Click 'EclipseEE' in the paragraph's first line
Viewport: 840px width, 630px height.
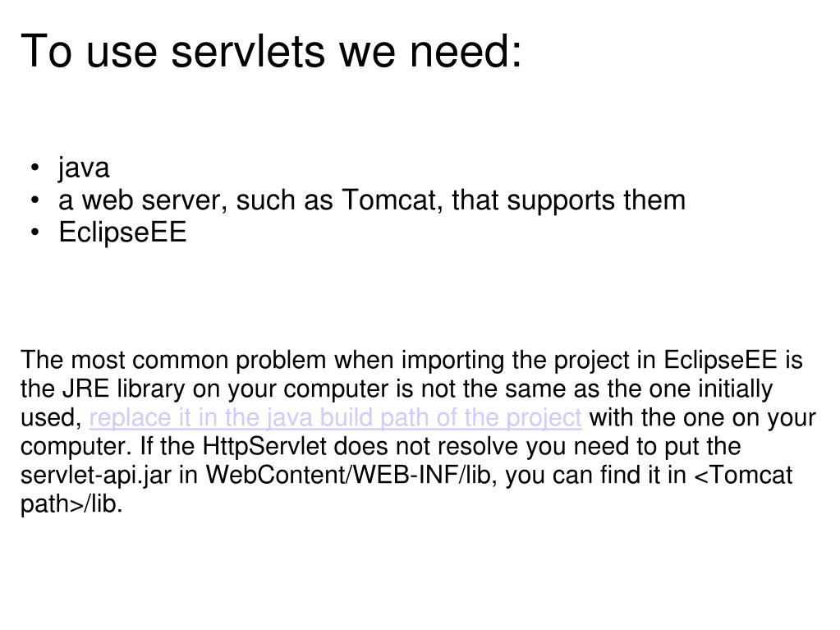(721, 360)
